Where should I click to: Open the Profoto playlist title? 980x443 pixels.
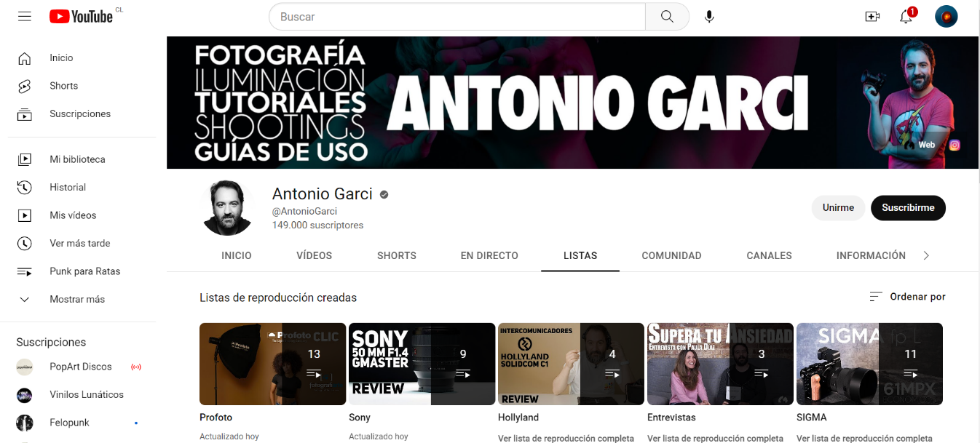point(216,418)
